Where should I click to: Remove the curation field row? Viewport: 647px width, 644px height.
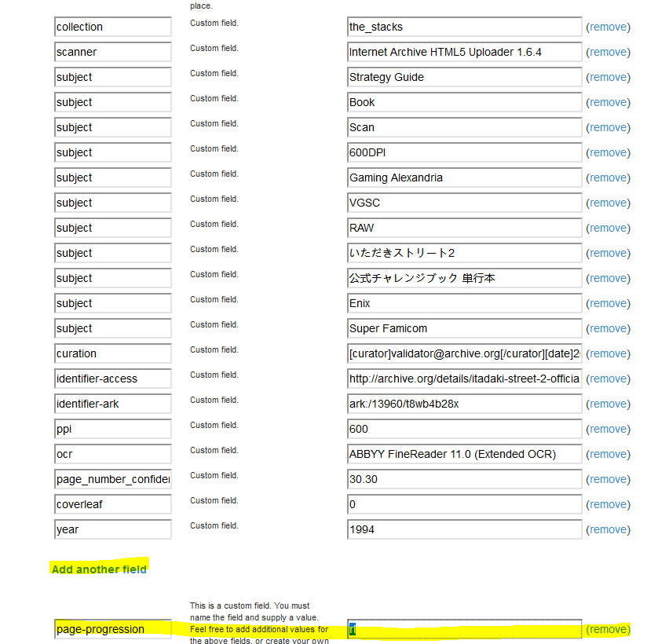(609, 353)
